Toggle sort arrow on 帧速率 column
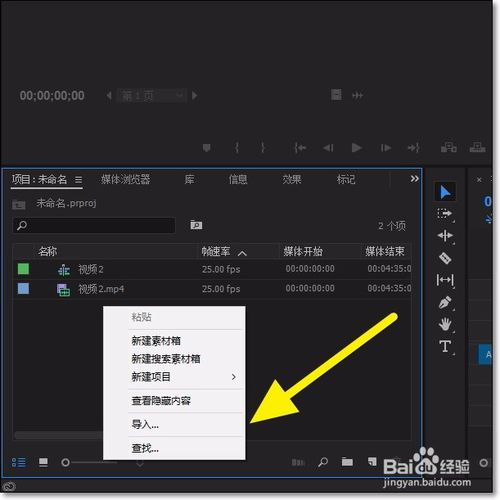The image size is (500, 500). click(x=242, y=254)
